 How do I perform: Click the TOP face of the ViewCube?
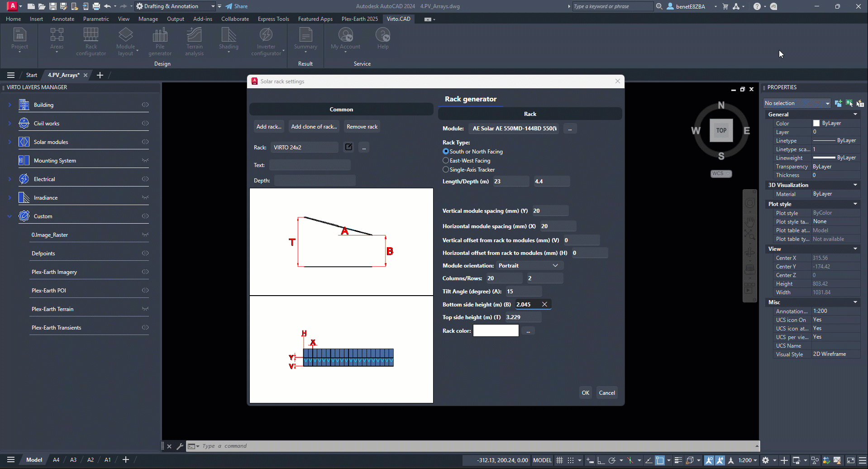point(721,130)
